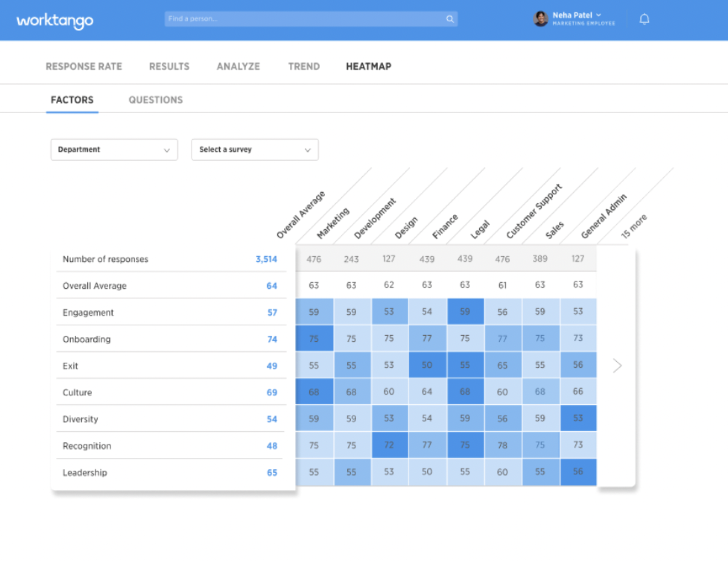Open the search icon in the top bar

[x=450, y=19]
